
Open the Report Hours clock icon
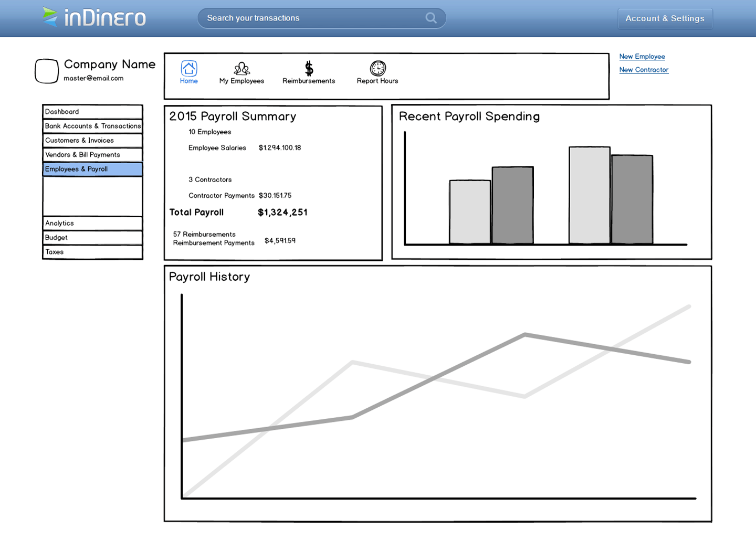coord(378,68)
